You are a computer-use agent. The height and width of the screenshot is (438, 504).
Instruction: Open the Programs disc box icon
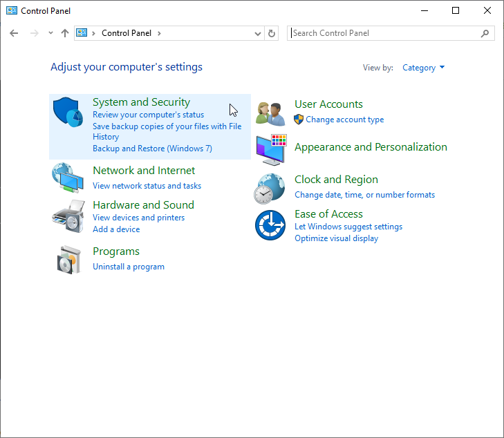point(68,260)
